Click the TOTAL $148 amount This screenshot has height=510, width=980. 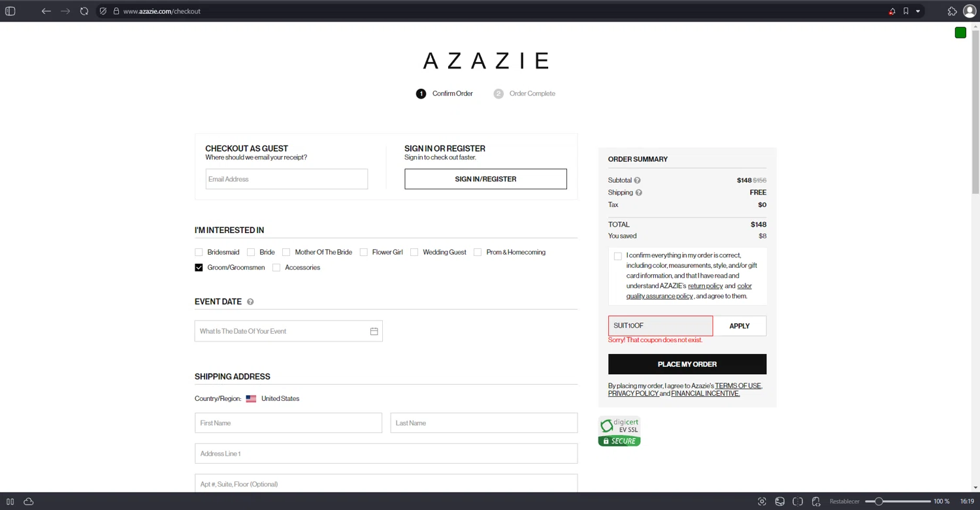[759, 225]
